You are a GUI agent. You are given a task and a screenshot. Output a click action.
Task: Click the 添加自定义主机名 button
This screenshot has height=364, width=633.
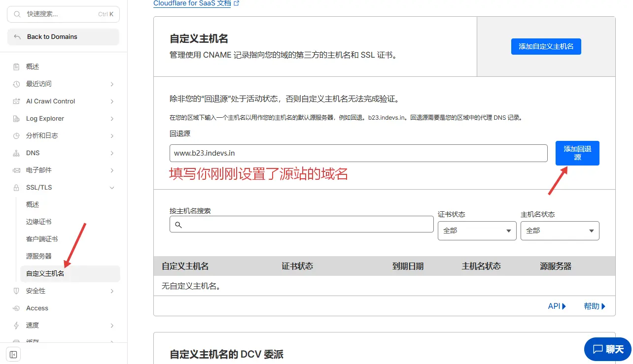546,46
